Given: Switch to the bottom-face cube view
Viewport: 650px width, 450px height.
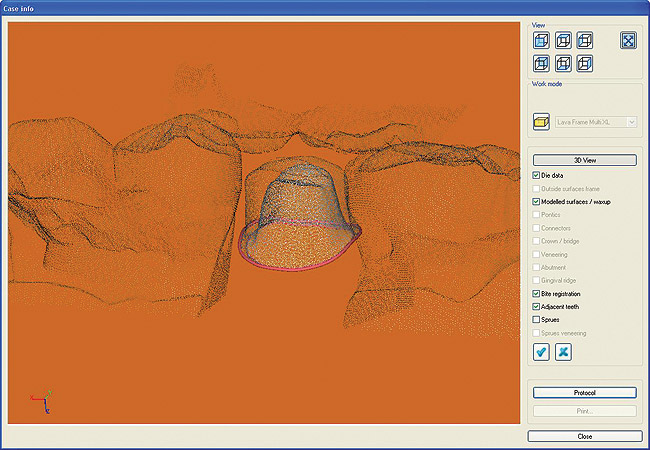Looking at the screenshot, I should click(x=563, y=63).
